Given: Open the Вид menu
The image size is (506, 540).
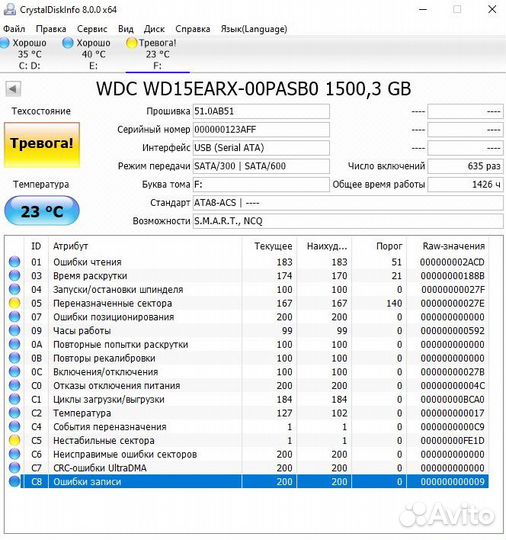Looking at the screenshot, I should [125, 29].
